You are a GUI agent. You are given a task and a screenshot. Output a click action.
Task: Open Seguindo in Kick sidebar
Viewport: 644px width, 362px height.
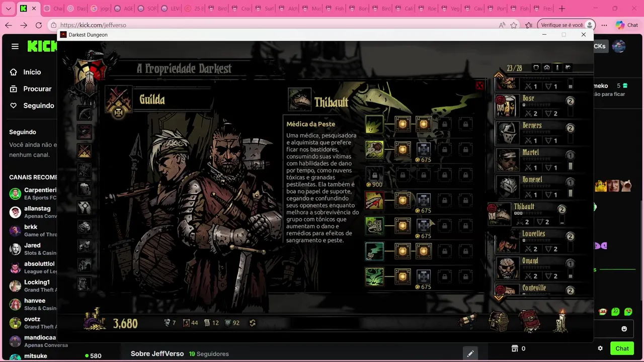click(x=39, y=106)
